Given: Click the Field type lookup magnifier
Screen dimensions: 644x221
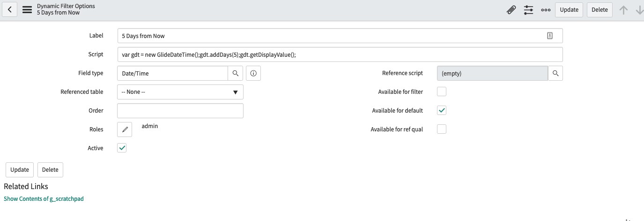Looking at the screenshot, I should (x=236, y=73).
